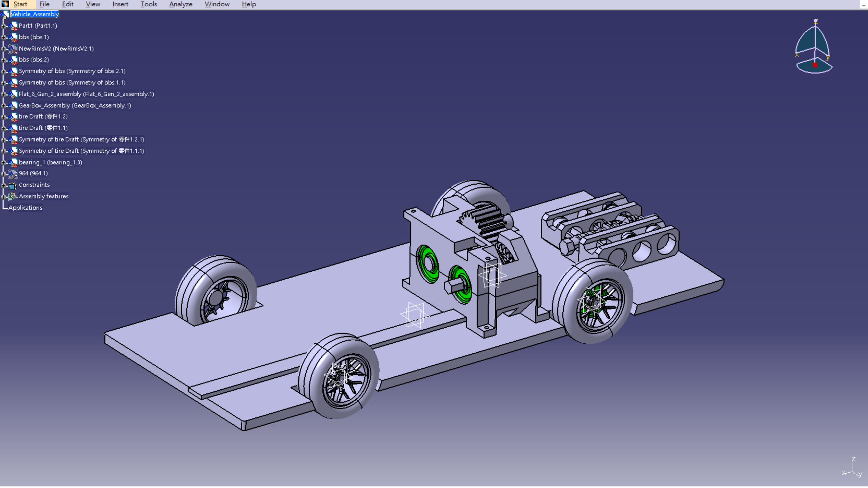Expand the Part1 (Part1.1) tree node
Image resolution: width=868 pixels, height=488 pixels.
[3, 26]
